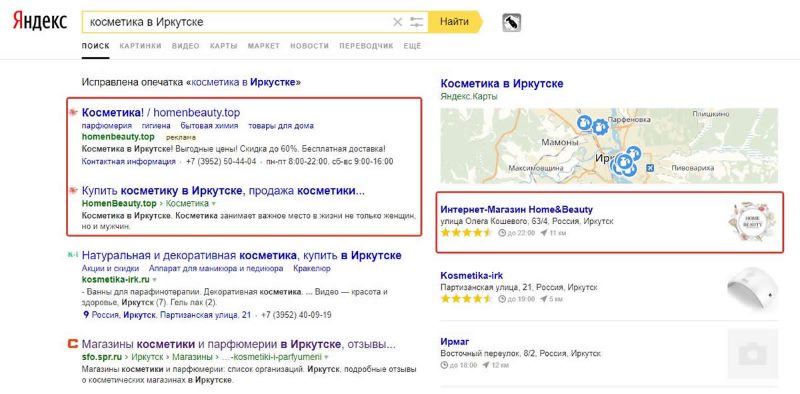
Task: Click the Home&Beauty star rating
Action: click(x=466, y=233)
